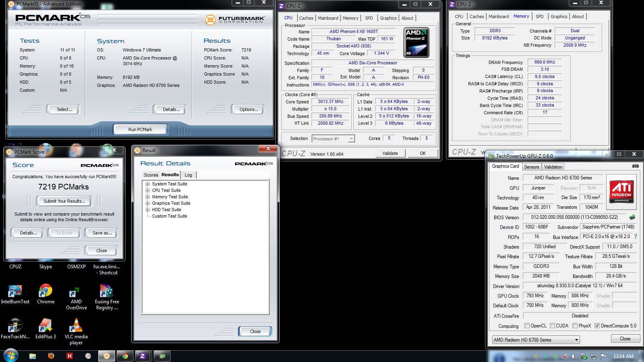The width and height of the screenshot is (644, 362).
Task: Click the OK button in CPU-Z
Action: (x=423, y=153)
